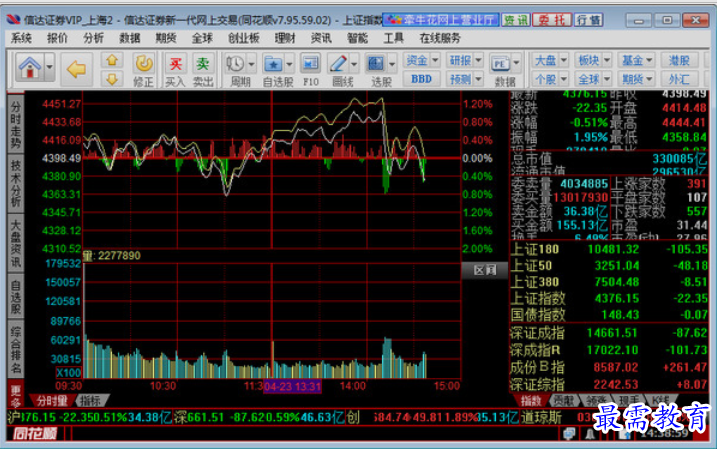Click the 选股 stock picker icon
717x449 pixels.
(x=376, y=64)
